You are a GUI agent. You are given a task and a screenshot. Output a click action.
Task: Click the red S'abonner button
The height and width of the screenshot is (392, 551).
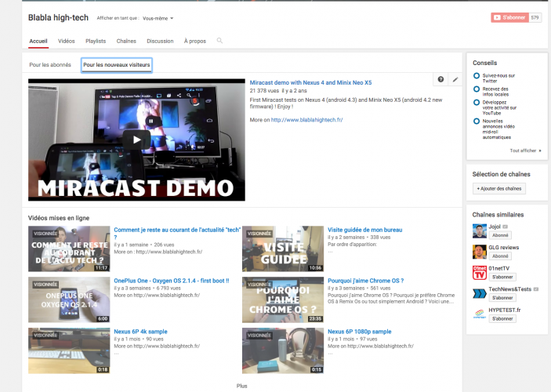[510, 17]
